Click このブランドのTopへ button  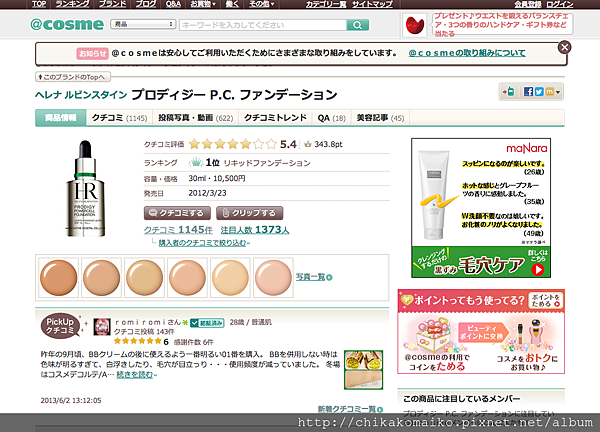point(73,77)
